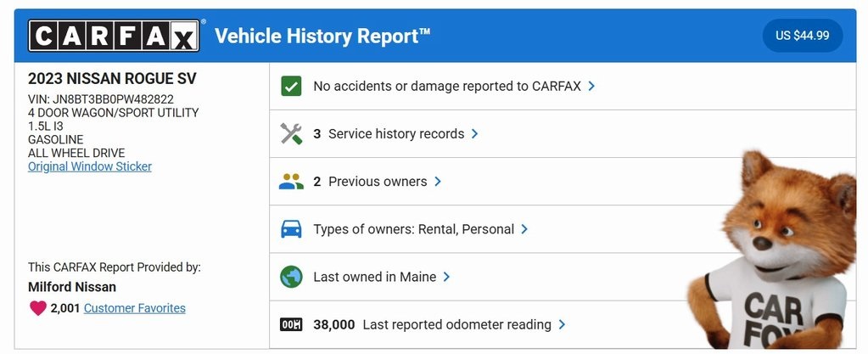Screen dimensions: 868x354
Task: Click the Vehicle History Report heading
Action: 322,36
